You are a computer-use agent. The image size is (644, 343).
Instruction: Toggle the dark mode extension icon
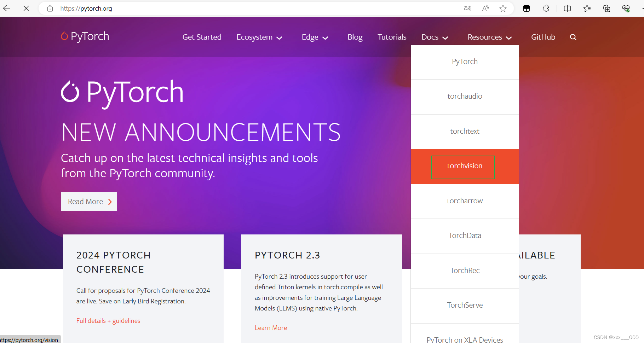pyautogui.click(x=526, y=8)
